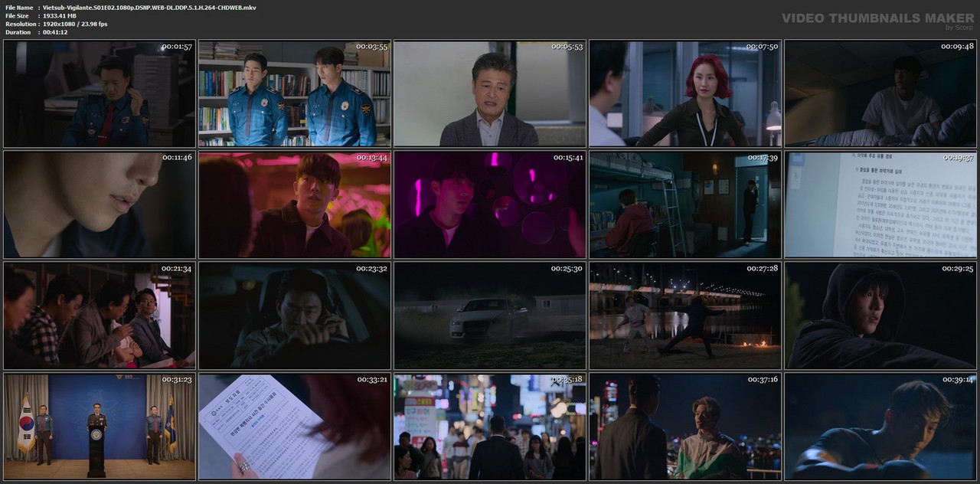Choose the thumbnail at 00:39:14

click(x=880, y=427)
